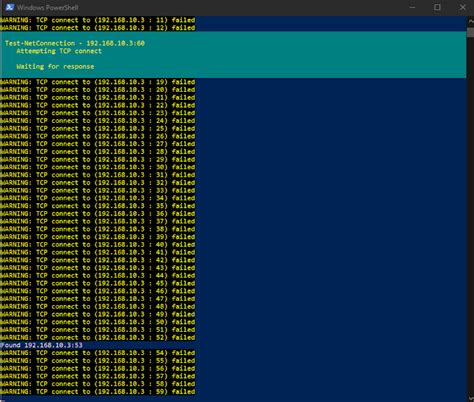Click the warning line for port 36
The image size is (474, 402).
tap(98, 214)
